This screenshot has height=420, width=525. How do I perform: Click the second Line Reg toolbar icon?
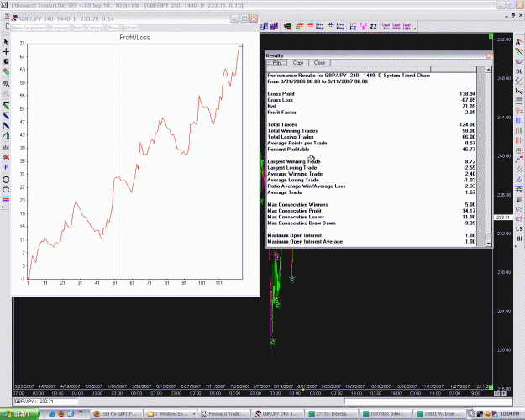(340, 26)
